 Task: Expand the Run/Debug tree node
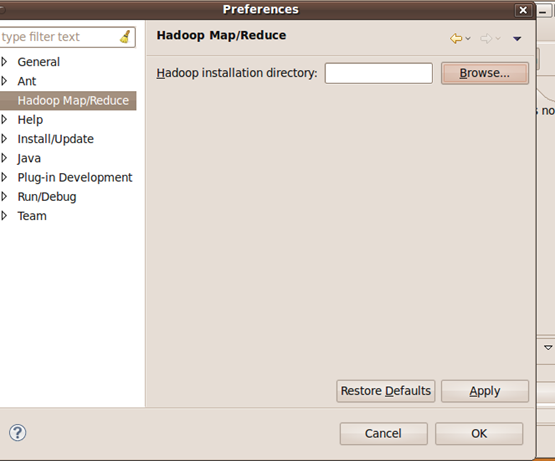[4, 197]
